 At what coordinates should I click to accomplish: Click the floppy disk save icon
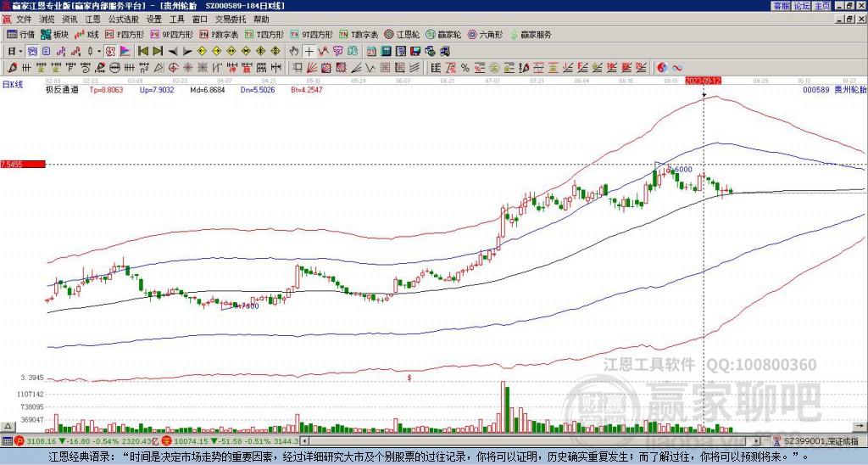(x=415, y=52)
